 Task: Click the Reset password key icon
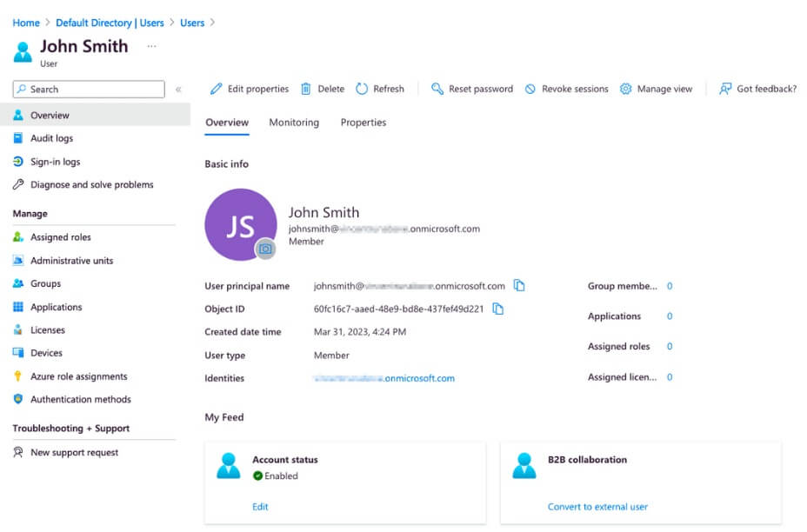point(437,89)
